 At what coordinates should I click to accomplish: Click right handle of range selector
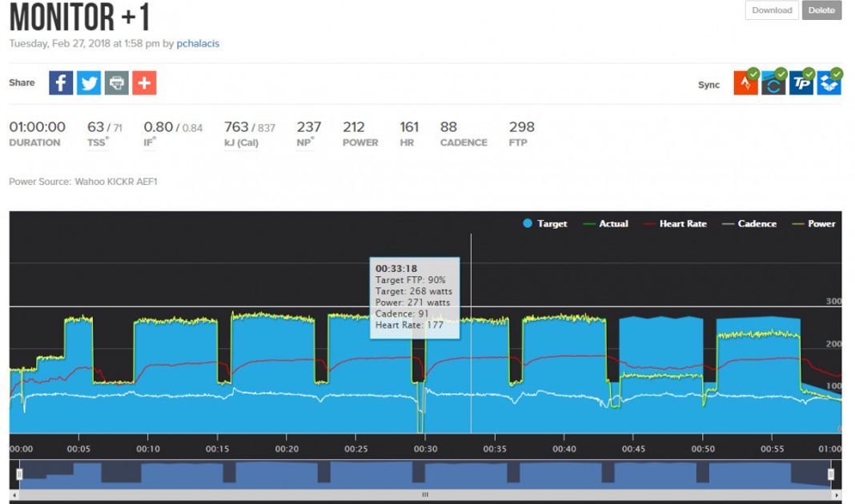pos(831,474)
